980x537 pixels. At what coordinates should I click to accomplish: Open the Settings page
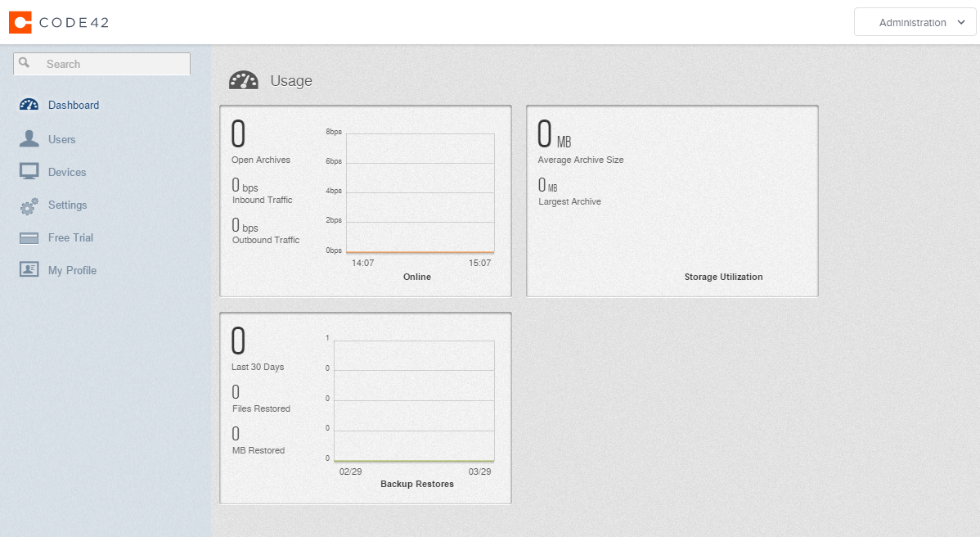pos(68,205)
